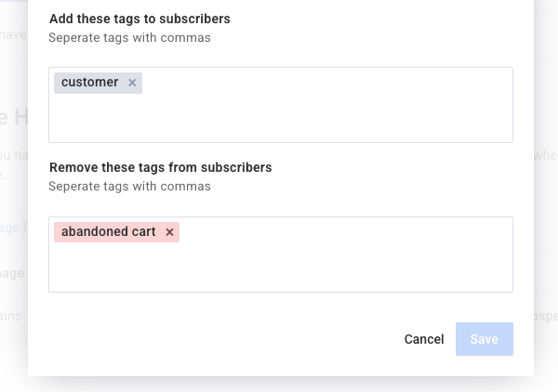
Task: Cancel the tag editing dialog
Action: pos(424,339)
